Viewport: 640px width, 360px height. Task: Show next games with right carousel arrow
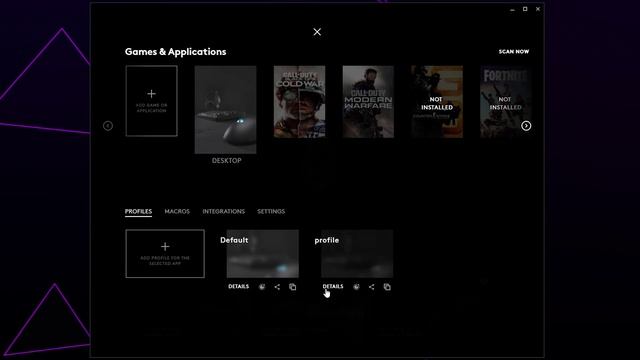[x=526, y=126]
